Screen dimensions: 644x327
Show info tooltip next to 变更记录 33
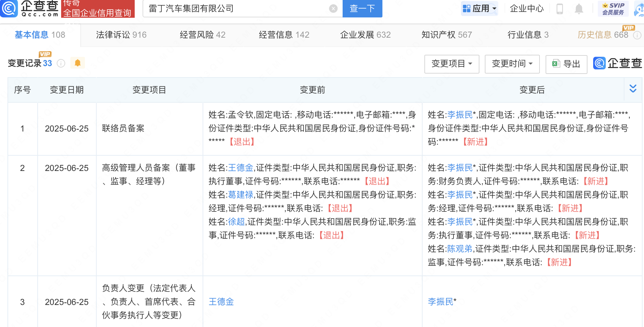[61, 63]
